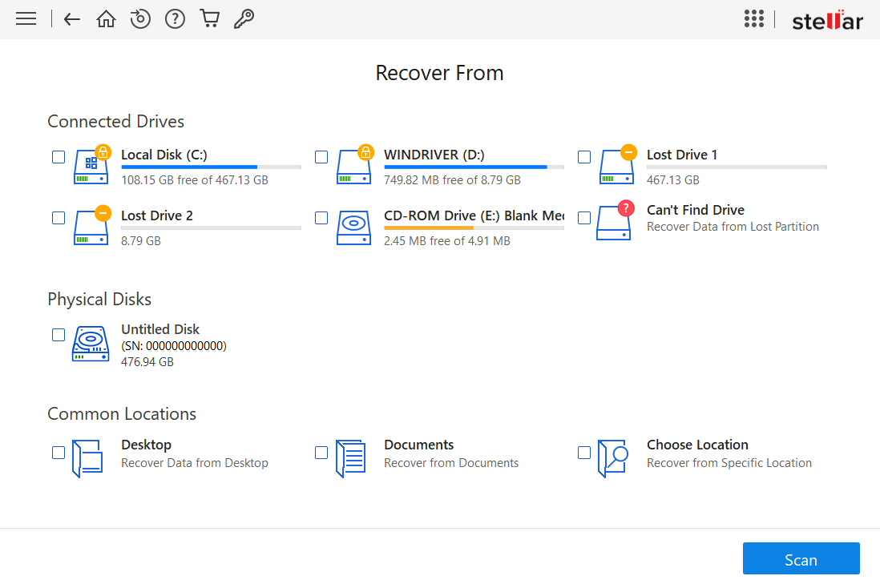Screen dimensions: 880x588
Task: Click the Choose Location label
Action: click(x=697, y=445)
